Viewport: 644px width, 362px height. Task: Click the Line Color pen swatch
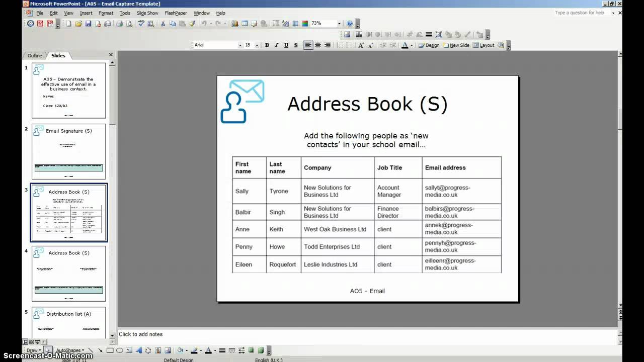[194, 350]
